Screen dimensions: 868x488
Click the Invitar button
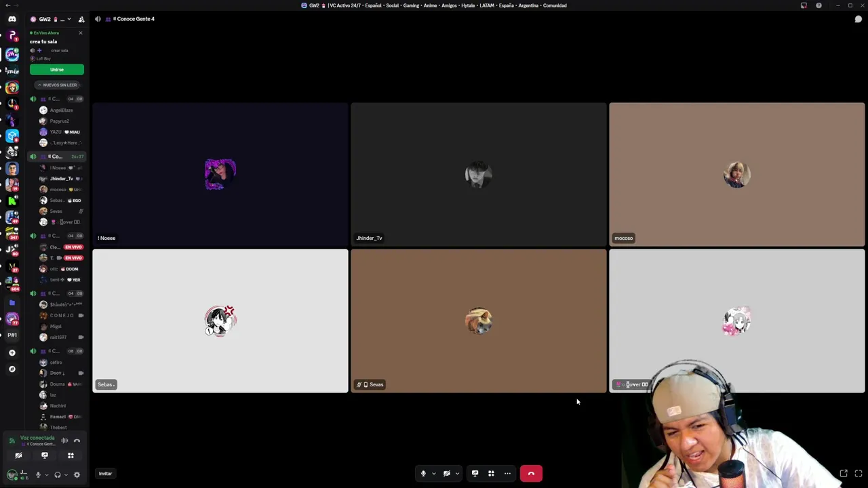click(x=105, y=474)
